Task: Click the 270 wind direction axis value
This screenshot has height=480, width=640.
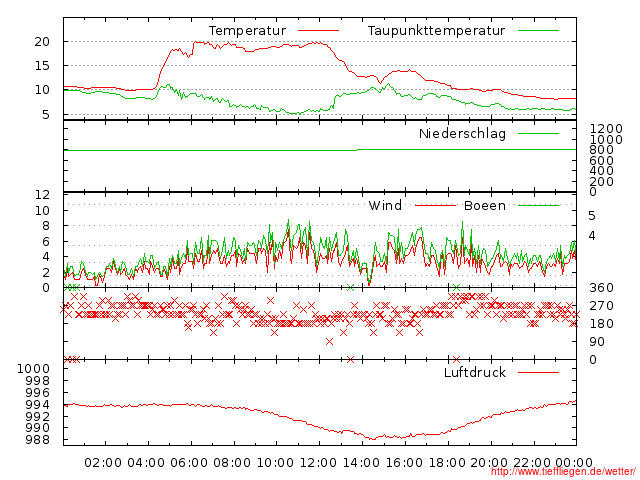Action: point(601,306)
